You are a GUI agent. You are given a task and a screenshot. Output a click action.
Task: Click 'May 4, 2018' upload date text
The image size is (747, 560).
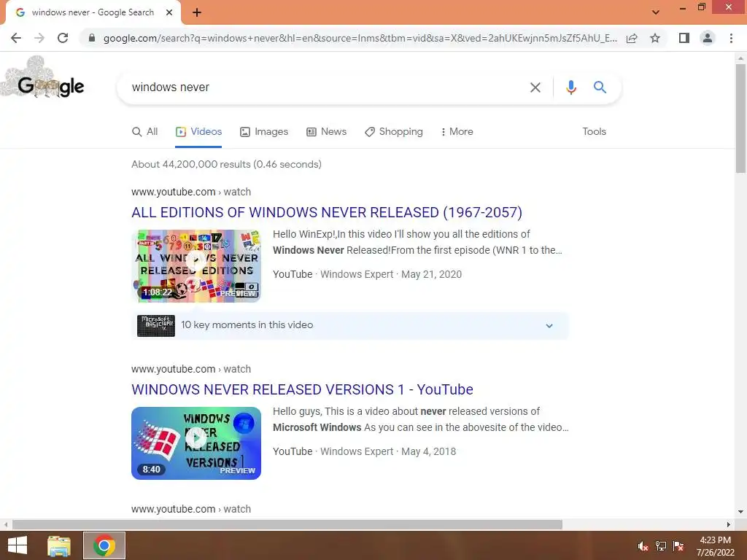pos(428,451)
